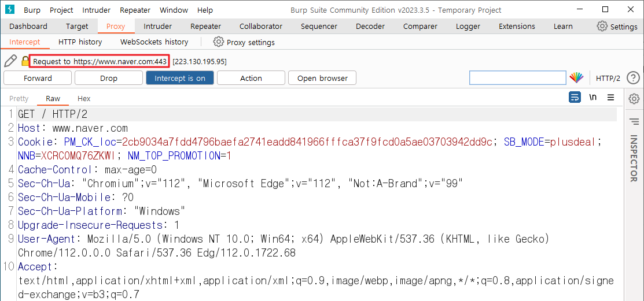This screenshot has width=644, height=301.
Task: Click the Burp Suite logo icon
Action: click(x=9, y=9)
